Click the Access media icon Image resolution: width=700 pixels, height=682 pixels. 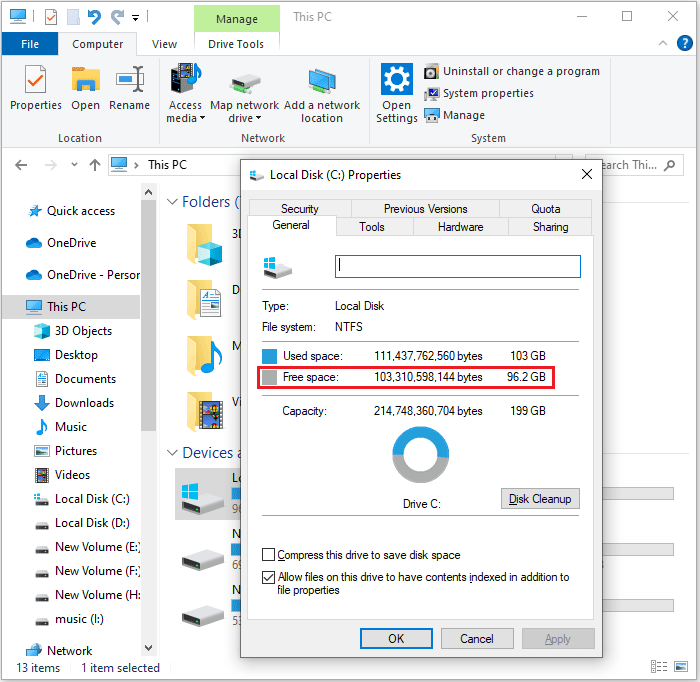[185, 79]
